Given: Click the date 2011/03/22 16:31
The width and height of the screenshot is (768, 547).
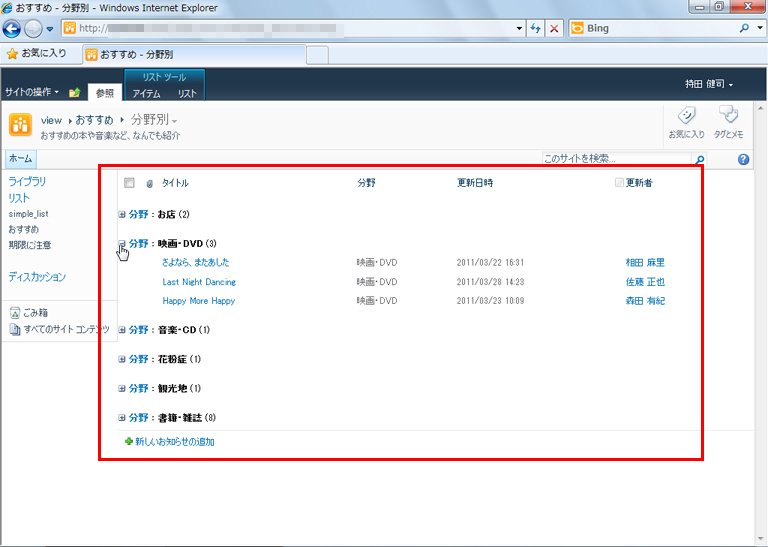Looking at the screenshot, I should [x=490, y=262].
